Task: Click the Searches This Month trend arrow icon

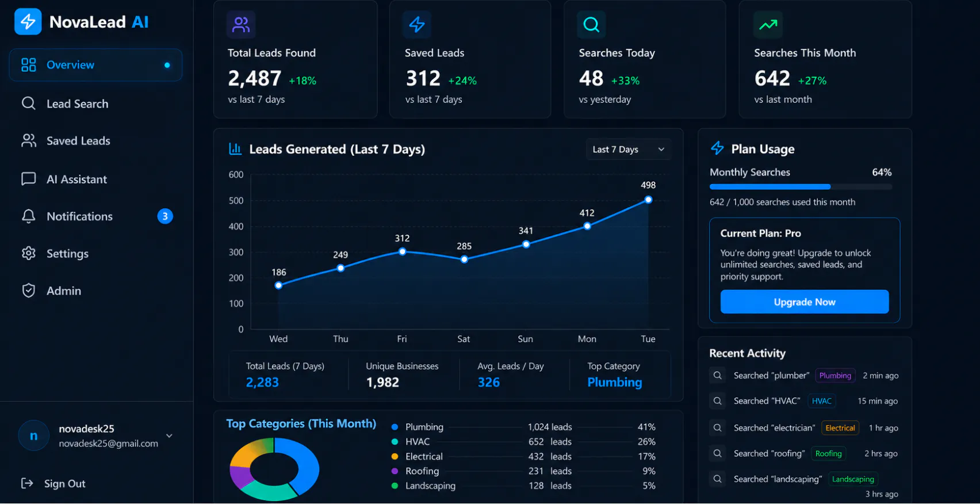Action: [x=768, y=25]
